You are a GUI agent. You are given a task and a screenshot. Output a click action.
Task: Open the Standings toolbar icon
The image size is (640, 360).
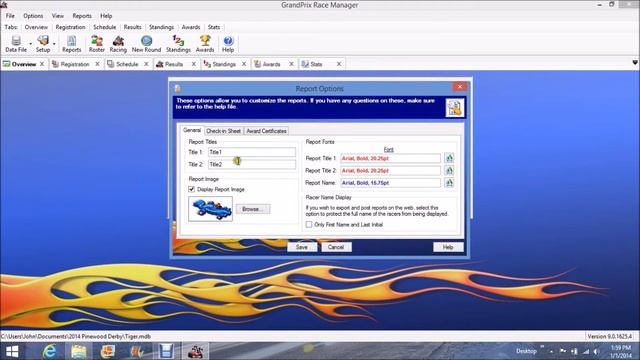178,44
